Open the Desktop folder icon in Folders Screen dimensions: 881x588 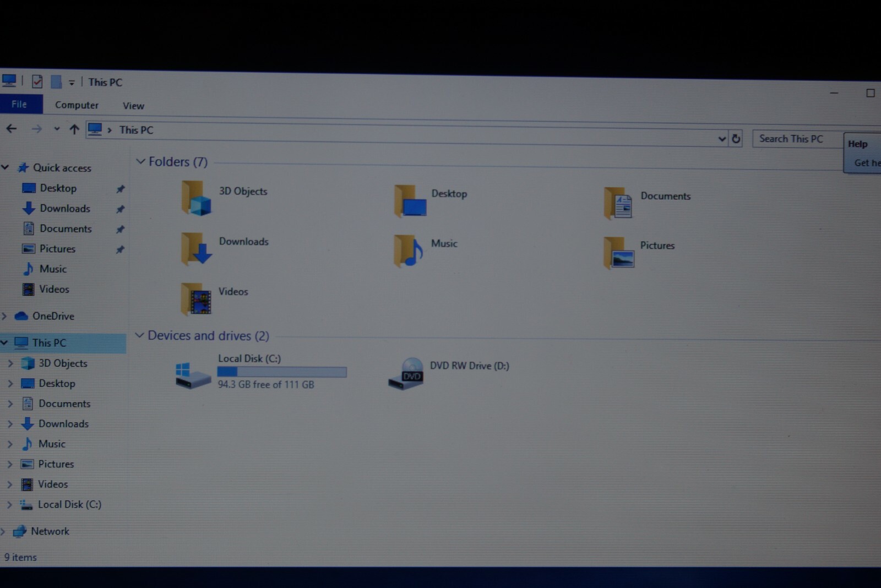pyautogui.click(x=410, y=201)
